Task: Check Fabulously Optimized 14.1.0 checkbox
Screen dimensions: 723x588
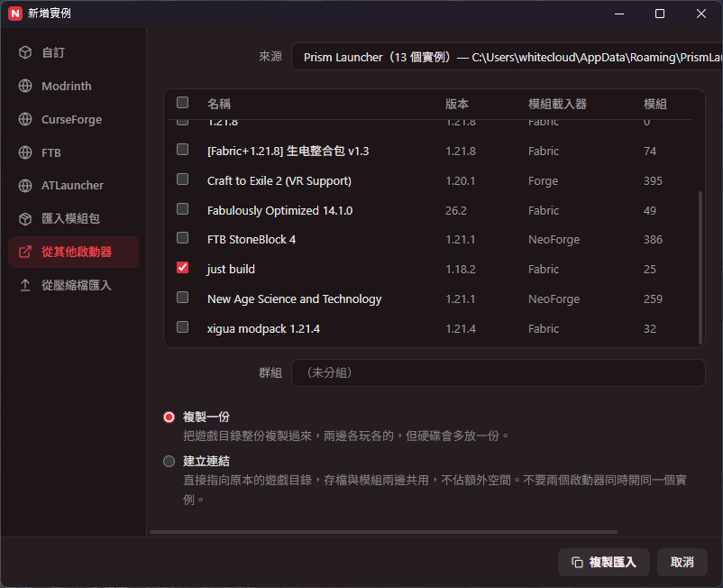Action: pyautogui.click(x=183, y=209)
